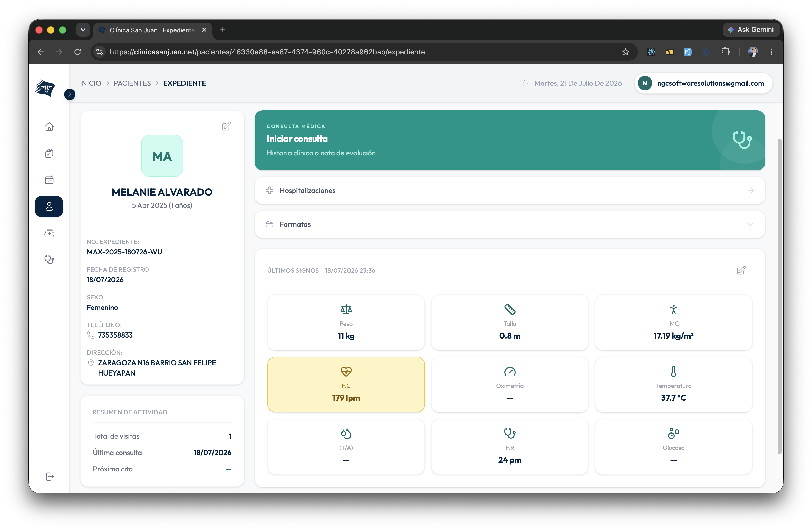
Task: Click the Peso 11 kg value
Action: tap(346, 336)
